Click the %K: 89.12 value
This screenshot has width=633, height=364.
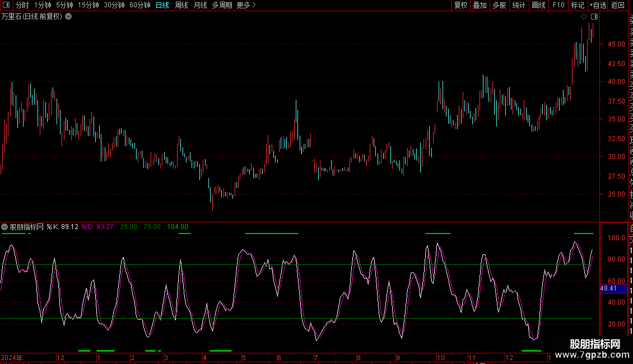(x=63, y=227)
